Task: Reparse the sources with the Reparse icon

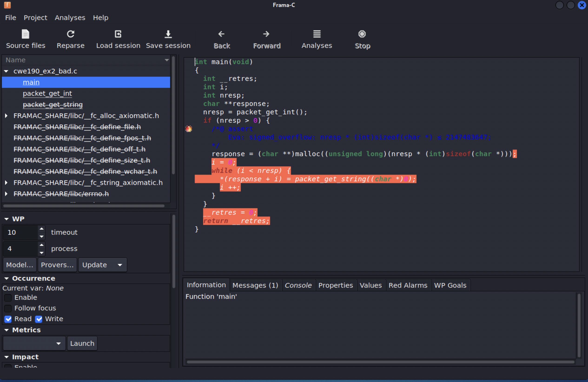Action: pyautogui.click(x=70, y=39)
